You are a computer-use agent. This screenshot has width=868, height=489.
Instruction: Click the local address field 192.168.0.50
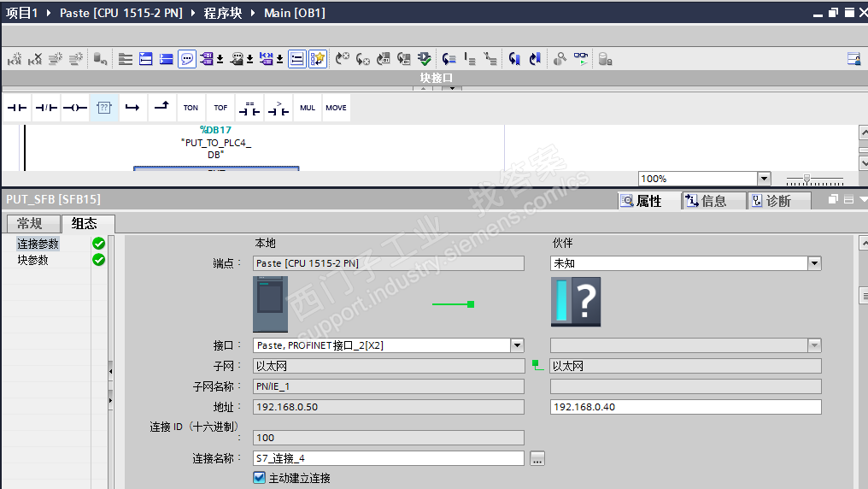coord(388,407)
